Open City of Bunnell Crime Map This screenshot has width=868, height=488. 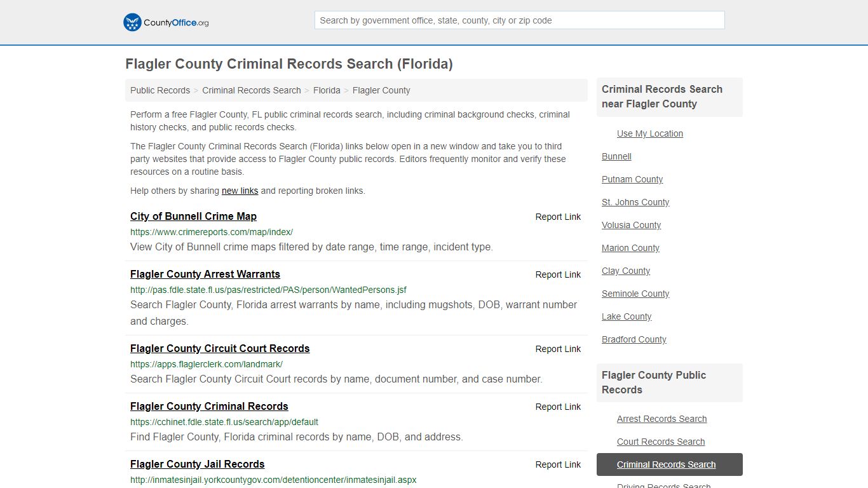(x=193, y=216)
